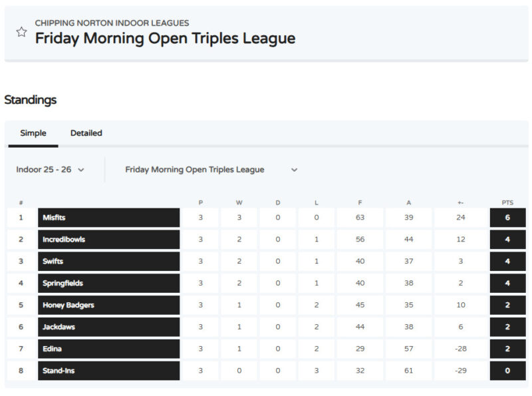Open the Edina team link
532x396 pixels.
53,349
